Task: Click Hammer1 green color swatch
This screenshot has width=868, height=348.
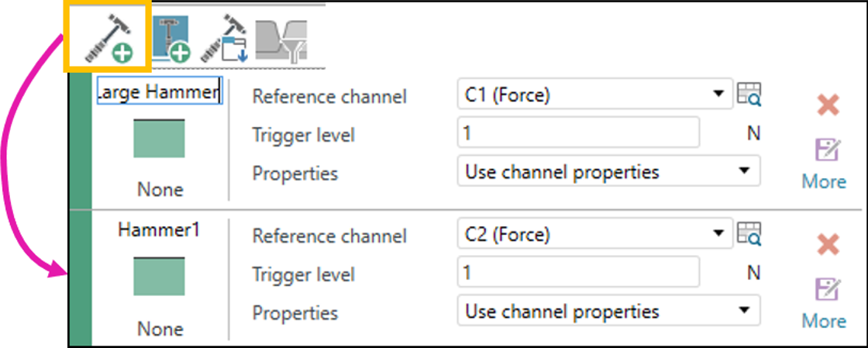Action: click(159, 277)
